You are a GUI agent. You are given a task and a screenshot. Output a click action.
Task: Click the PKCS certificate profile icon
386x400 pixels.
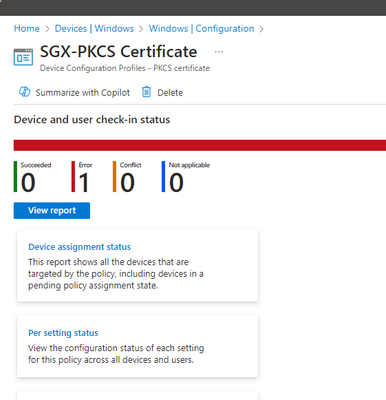(23, 57)
